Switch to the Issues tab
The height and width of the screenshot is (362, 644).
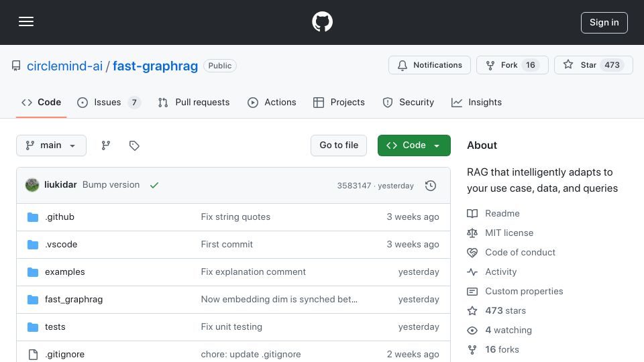[109, 102]
